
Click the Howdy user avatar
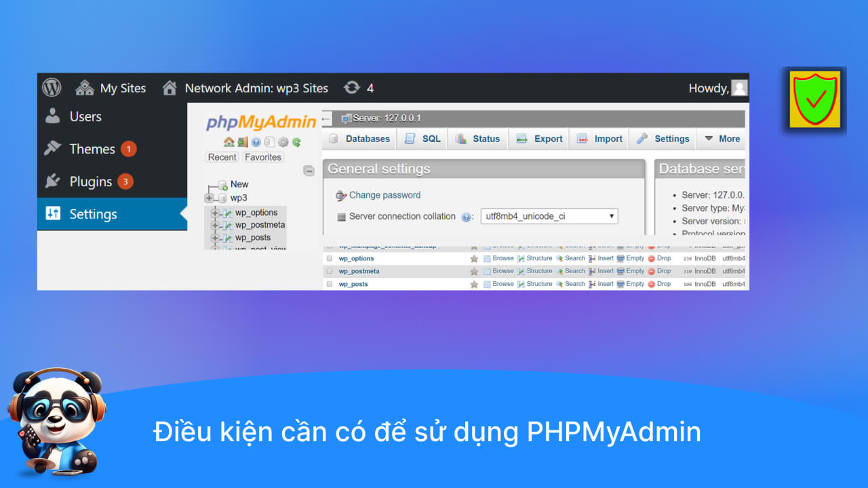pos(739,88)
